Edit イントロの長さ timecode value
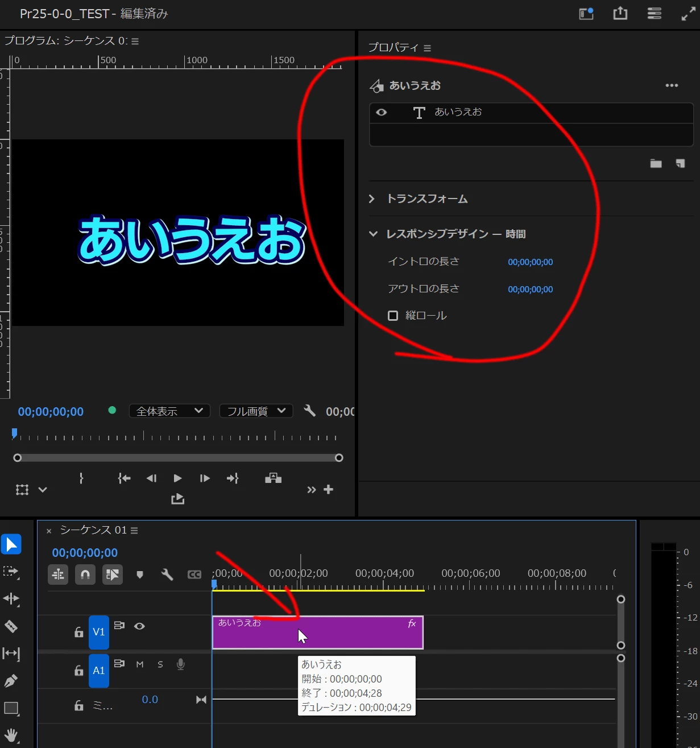 coord(531,262)
